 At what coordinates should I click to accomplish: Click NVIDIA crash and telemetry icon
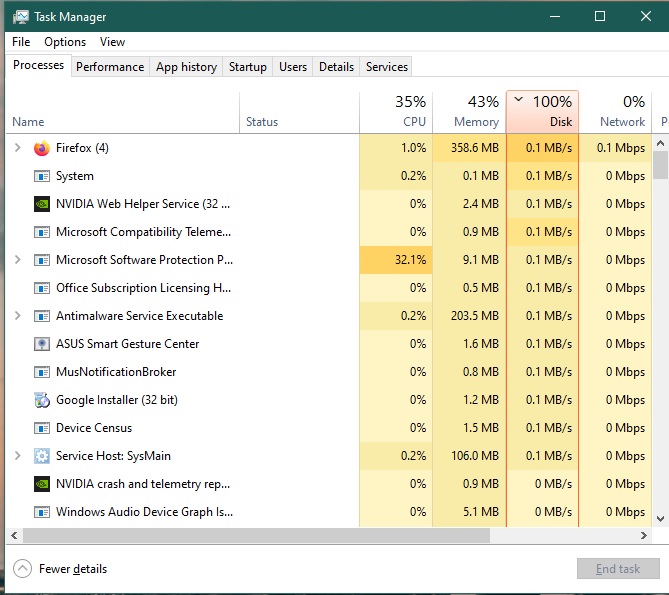pyautogui.click(x=42, y=484)
